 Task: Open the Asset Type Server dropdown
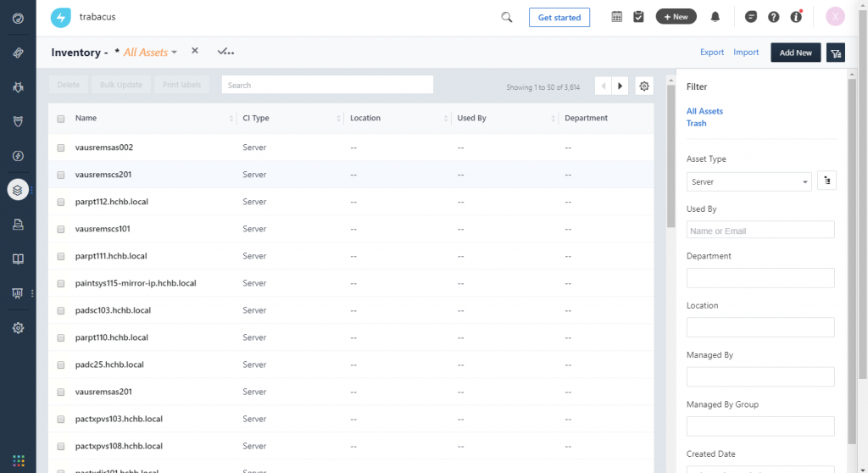pos(749,181)
